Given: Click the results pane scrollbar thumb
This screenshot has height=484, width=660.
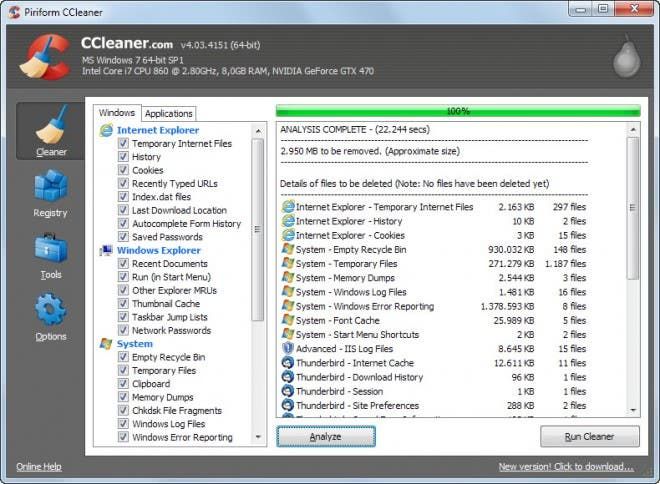Looking at the screenshot, I should (633, 208).
